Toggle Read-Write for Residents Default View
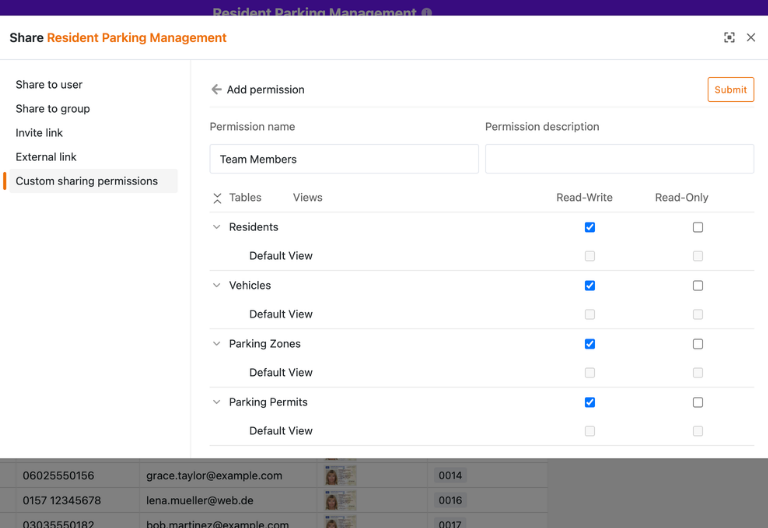768x528 pixels. [590, 256]
